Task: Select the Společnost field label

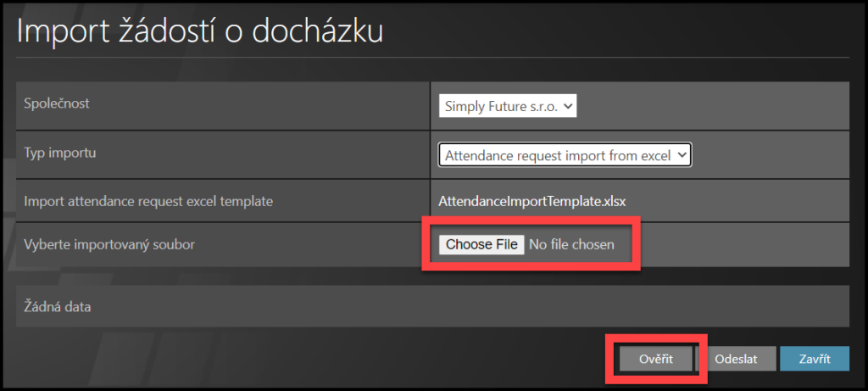Action: tap(57, 103)
